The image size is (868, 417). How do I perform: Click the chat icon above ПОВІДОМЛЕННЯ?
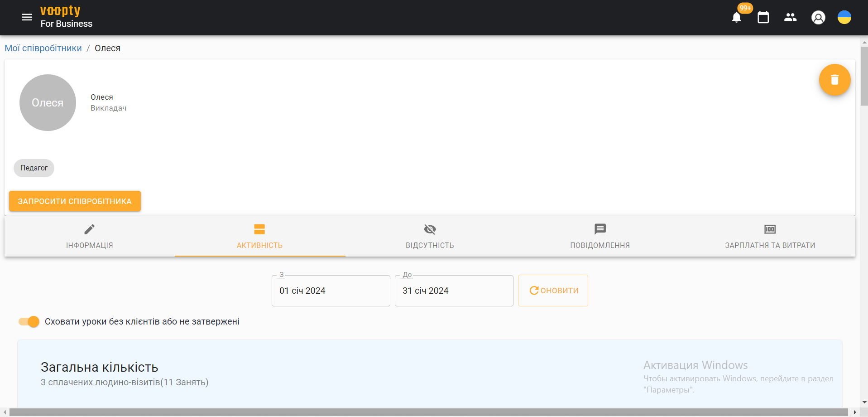tap(600, 229)
